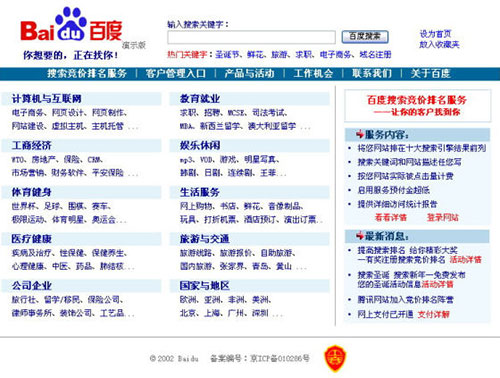Focus the search keyword input field

[251, 37]
